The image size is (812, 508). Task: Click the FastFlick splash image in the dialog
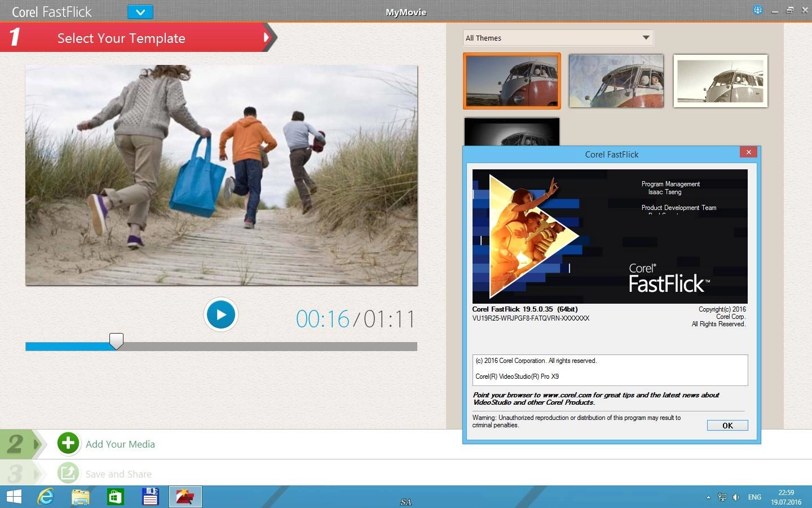click(x=610, y=236)
